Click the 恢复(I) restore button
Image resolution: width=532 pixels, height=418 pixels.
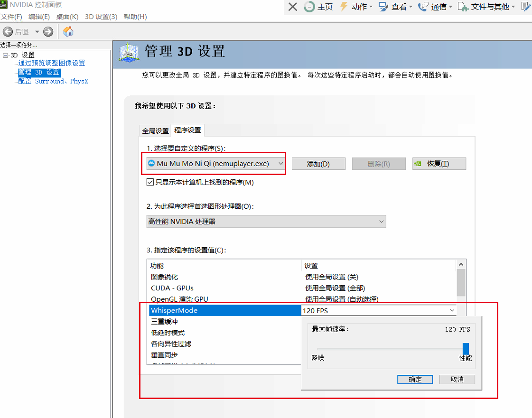tap(439, 164)
